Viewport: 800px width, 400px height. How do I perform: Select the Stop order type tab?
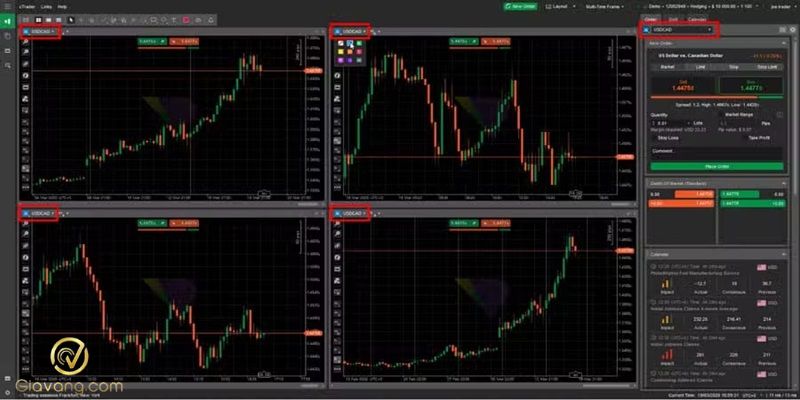[734, 67]
